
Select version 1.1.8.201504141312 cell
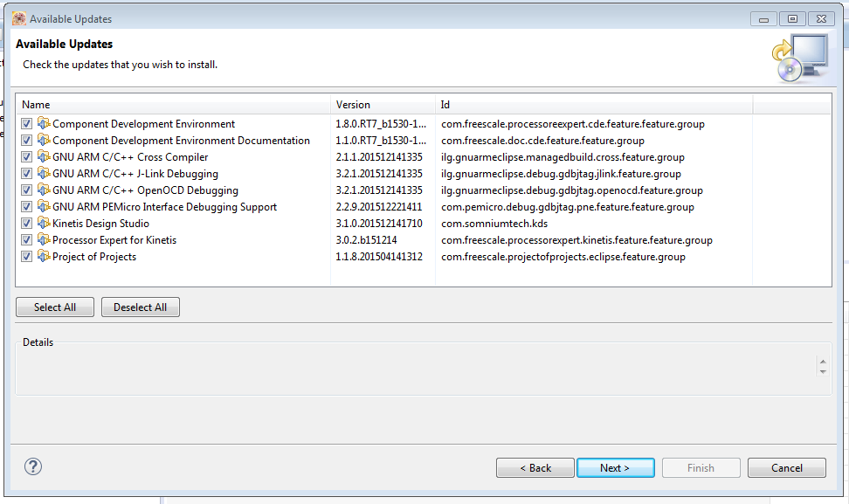(x=378, y=257)
